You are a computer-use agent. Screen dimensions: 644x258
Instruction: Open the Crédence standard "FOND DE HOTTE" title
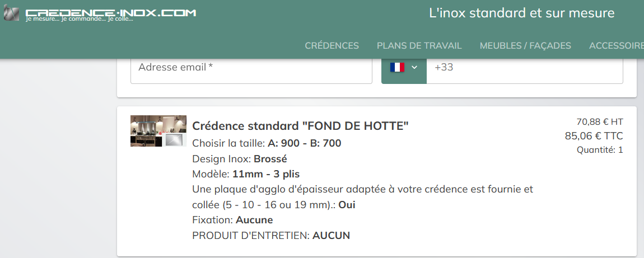pos(300,126)
